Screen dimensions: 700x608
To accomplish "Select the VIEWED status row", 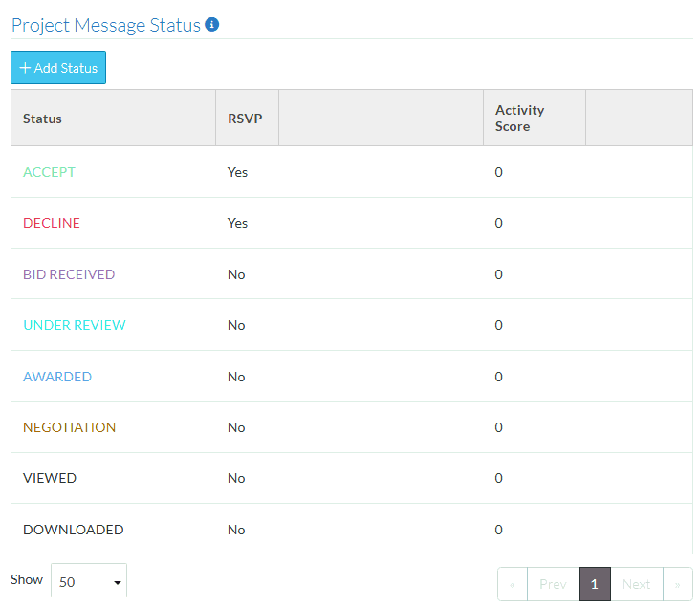I will coord(50,478).
